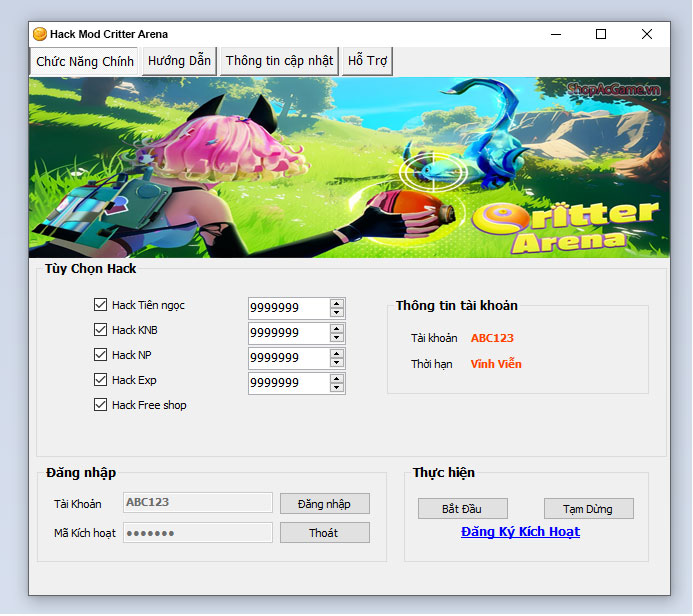This screenshot has width=693, height=616.
Task: Maximize the Hack Mod window
Action: [601, 34]
